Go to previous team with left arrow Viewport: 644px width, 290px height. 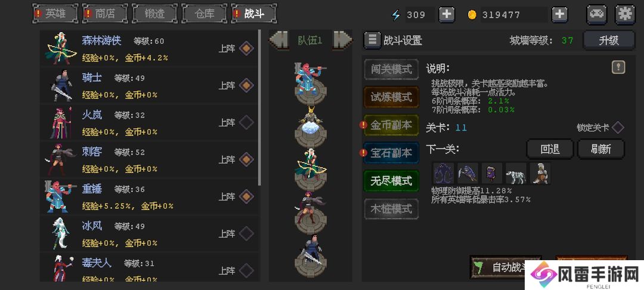pos(278,40)
